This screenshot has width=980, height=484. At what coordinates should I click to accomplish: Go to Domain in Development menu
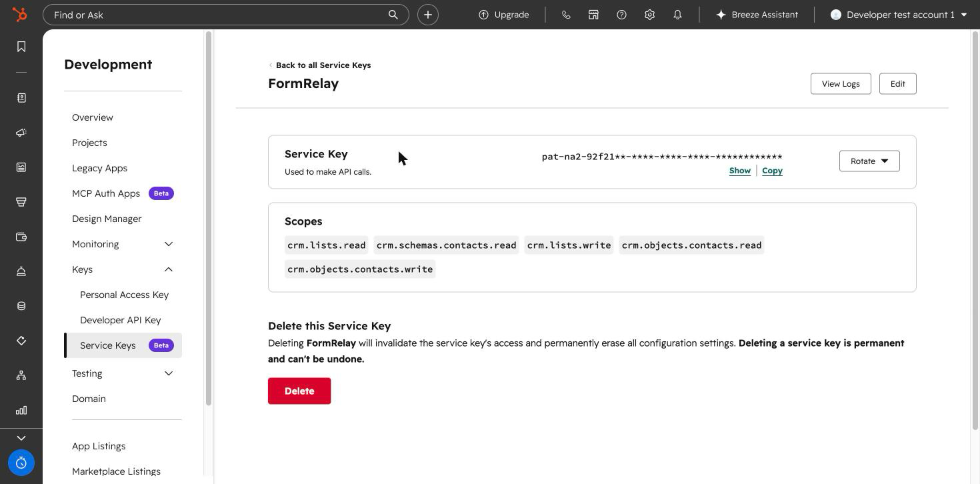point(89,399)
